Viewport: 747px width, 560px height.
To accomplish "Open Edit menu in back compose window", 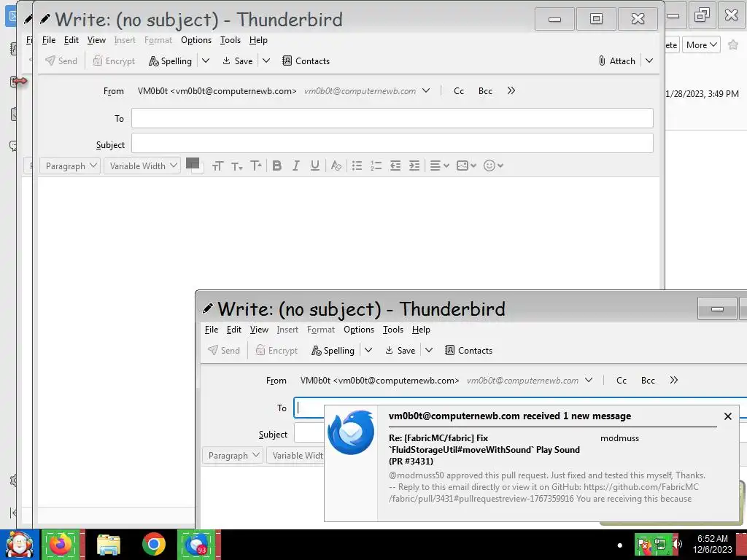I will tap(71, 40).
